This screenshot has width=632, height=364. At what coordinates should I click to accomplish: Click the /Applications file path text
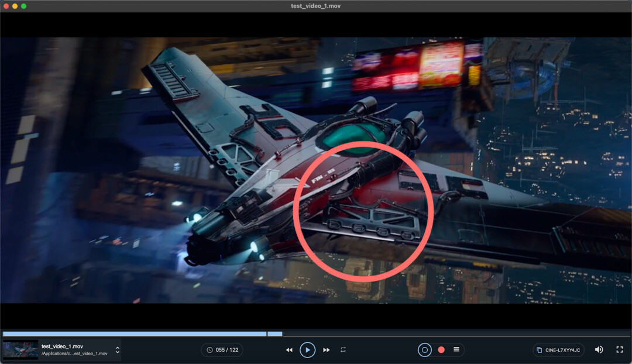click(74, 353)
